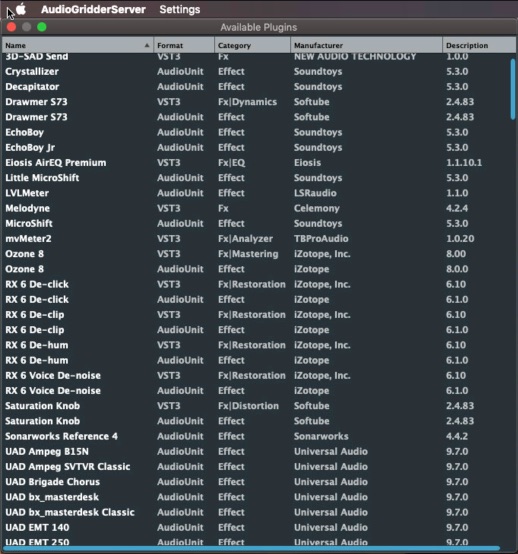The image size is (518, 554).
Task: Select the EchoBoy Jr plugin row
Action: click(x=256, y=147)
